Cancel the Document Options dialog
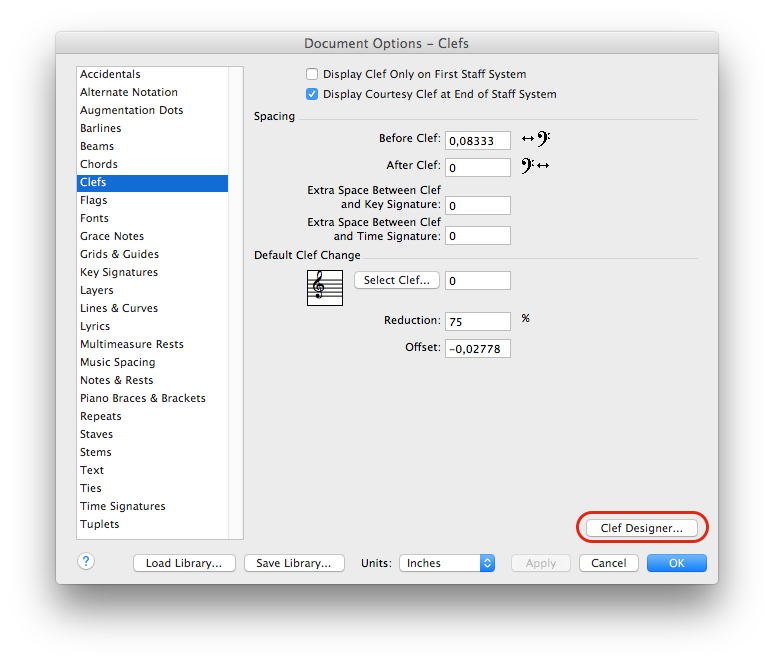This screenshot has height=664, width=774. [x=608, y=563]
